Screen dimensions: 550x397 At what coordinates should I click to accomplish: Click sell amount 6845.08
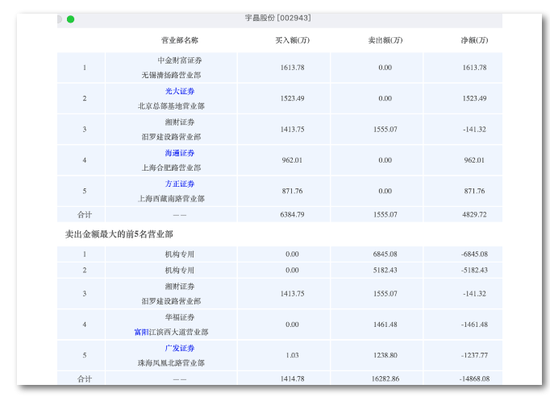click(385, 254)
